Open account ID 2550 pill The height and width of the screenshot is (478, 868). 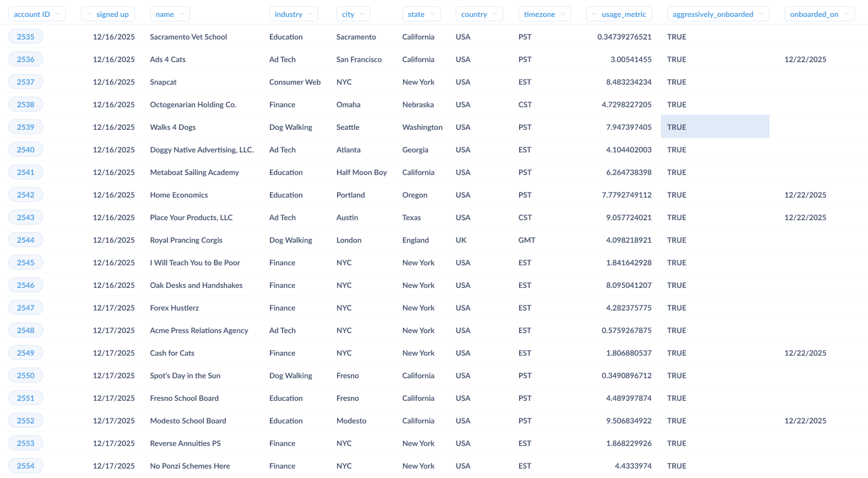pos(26,376)
